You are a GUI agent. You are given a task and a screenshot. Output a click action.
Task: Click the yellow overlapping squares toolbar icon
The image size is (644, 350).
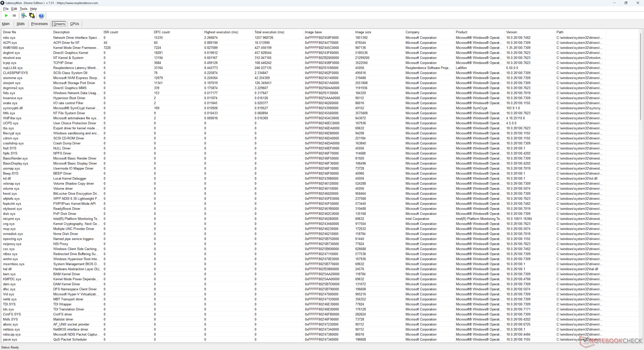(x=32, y=16)
